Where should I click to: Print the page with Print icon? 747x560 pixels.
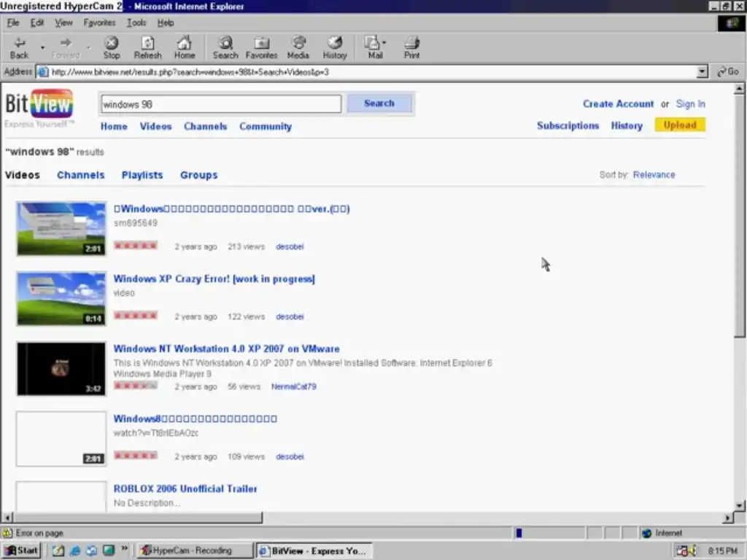coord(411,47)
